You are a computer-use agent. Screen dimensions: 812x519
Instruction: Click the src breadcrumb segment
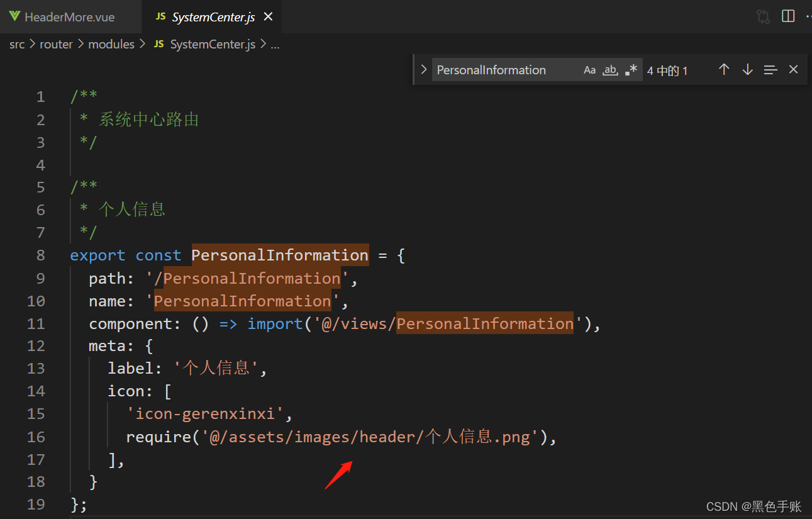17,44
